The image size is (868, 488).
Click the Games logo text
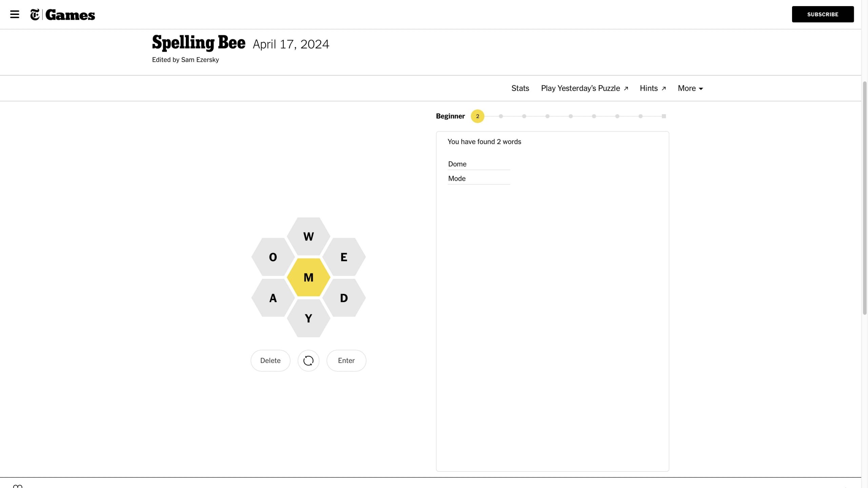[70, 15]
